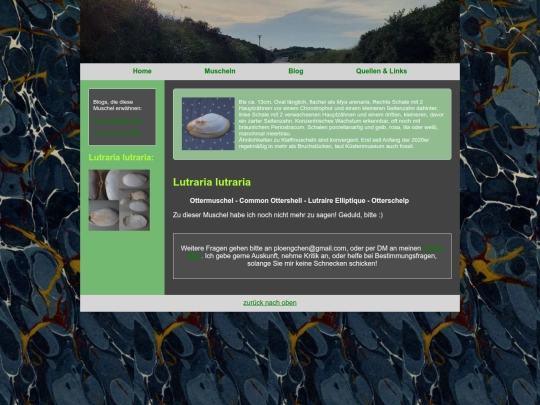
Task: Open the single shell photo on blue cloth
Action: (208, 124)
